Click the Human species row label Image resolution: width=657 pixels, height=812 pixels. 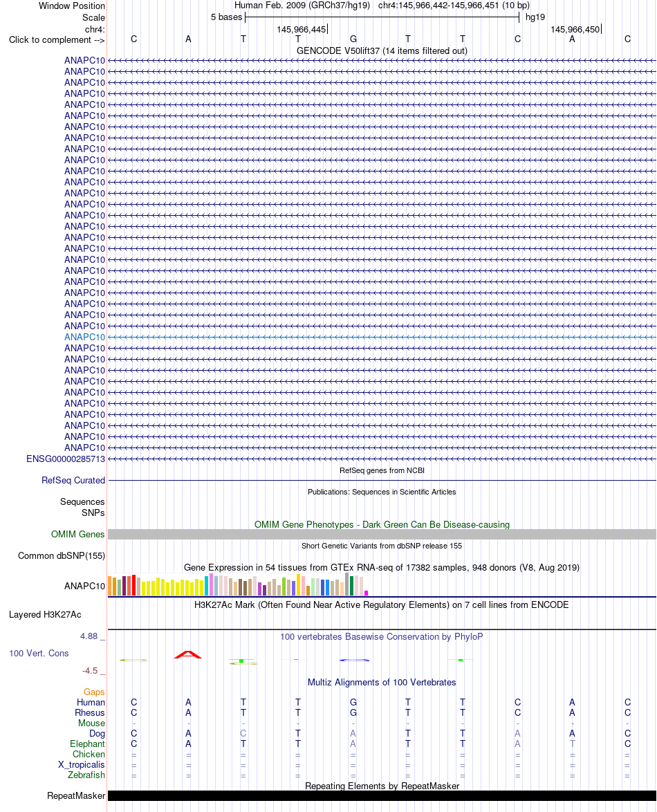91,703
